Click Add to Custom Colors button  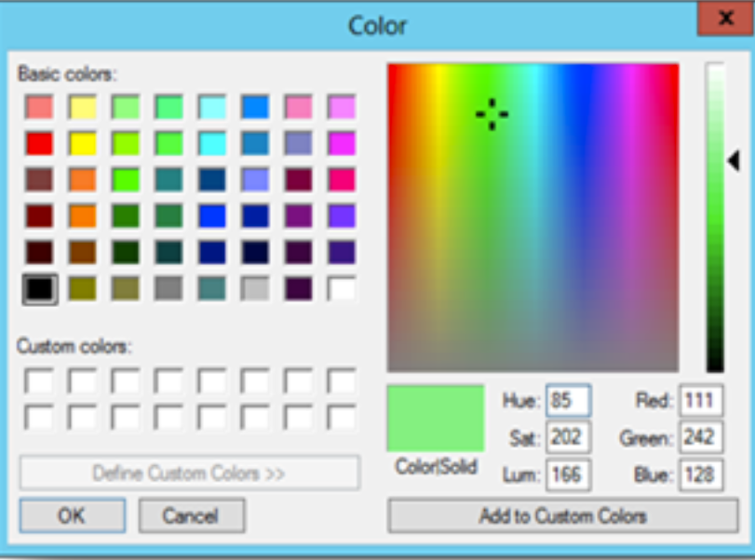(562, 515)
